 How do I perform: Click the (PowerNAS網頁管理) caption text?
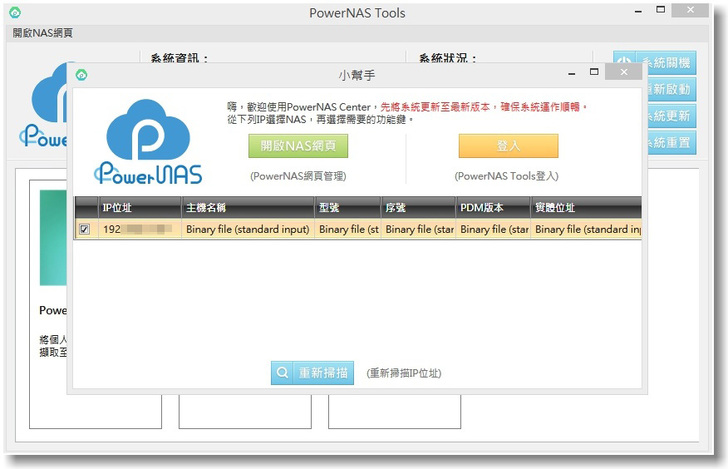coord(298,176)
